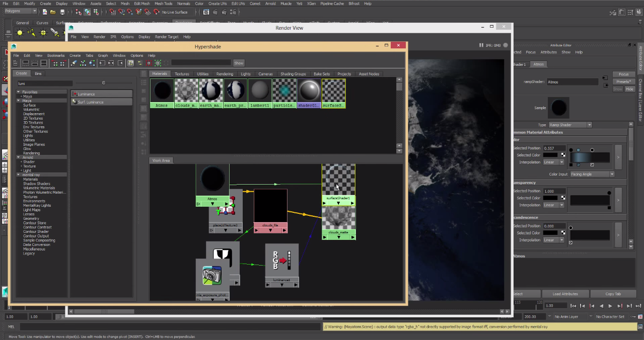Click the Copy Tab button
Viewport: 644px width, 340px height.
(613, 294)
